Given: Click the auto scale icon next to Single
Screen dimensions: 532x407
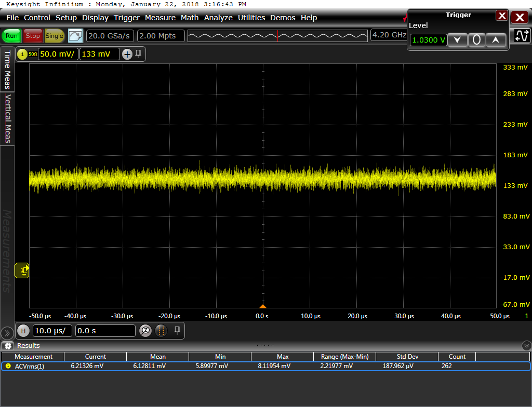Looking at the screenshot, I should pyautogui.click(x=75, y=36).
